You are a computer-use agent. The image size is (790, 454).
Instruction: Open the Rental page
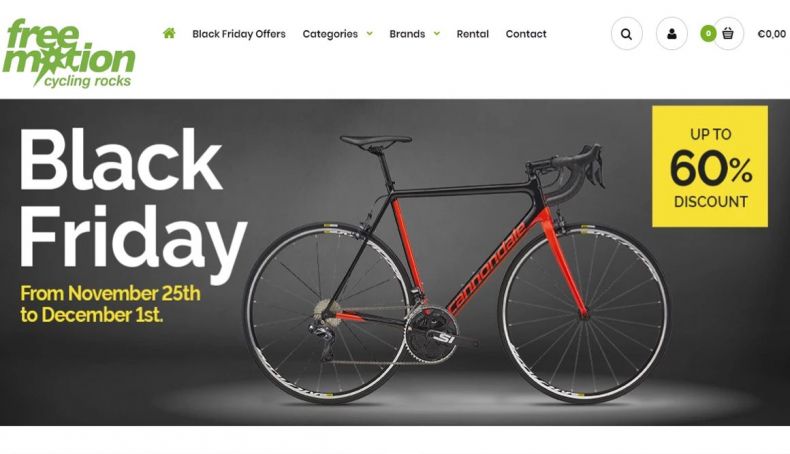pos(473,34)
